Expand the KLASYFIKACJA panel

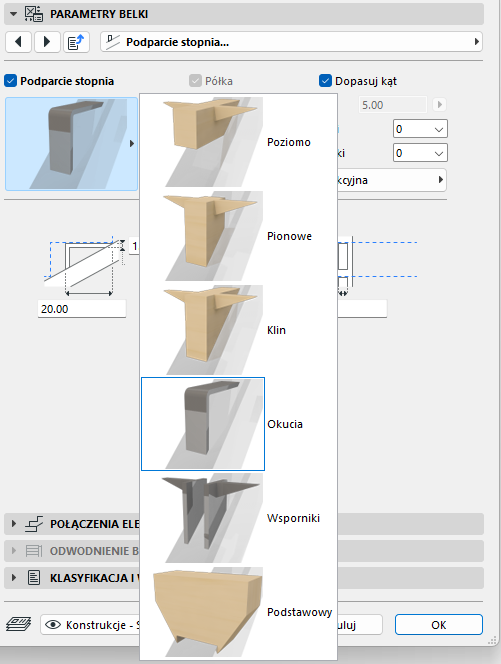coord(14,578)
